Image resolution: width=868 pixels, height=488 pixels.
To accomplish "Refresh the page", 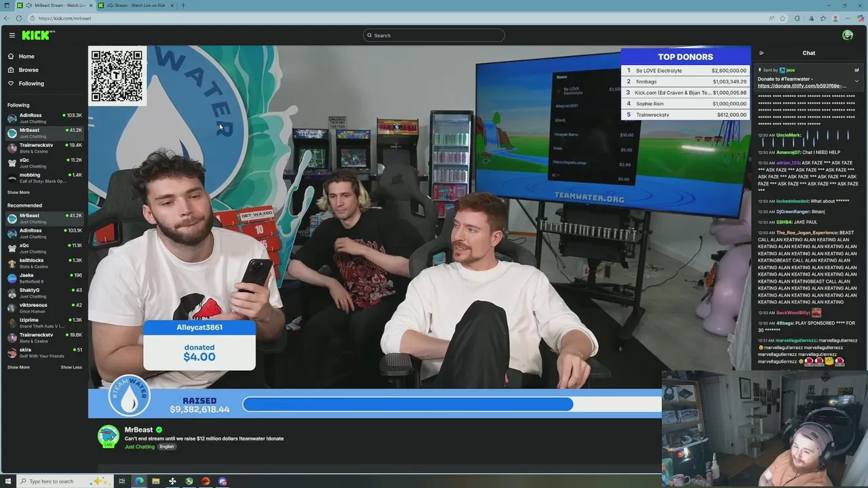I will click(19, 18).
